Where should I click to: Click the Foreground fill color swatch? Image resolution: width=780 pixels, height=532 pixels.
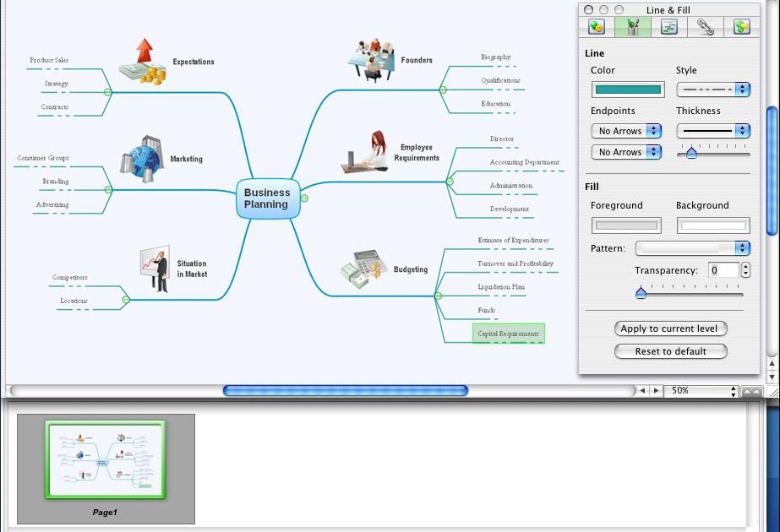tap(626, 225)
